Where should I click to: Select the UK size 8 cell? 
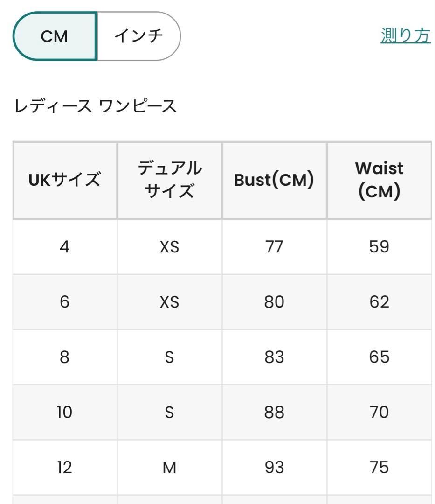(x=64, y=357)
